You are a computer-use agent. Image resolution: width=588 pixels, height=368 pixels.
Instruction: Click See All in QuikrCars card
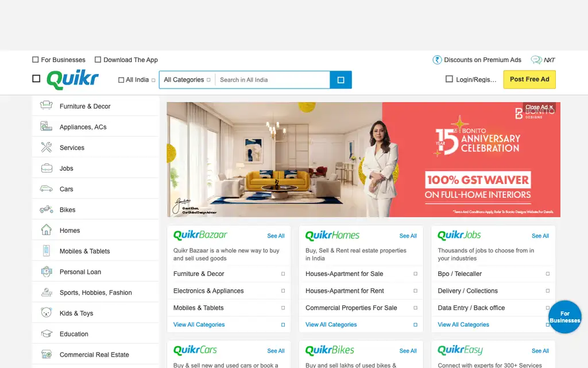pyautogui.click(x=276, y=351)
